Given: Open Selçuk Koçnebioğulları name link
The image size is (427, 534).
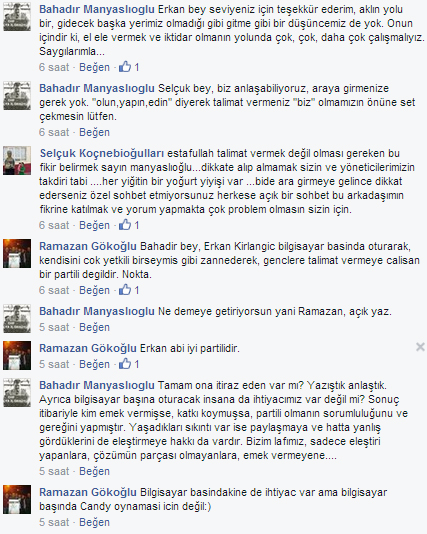Looking at the screenshot, I should tap(102, 154).
